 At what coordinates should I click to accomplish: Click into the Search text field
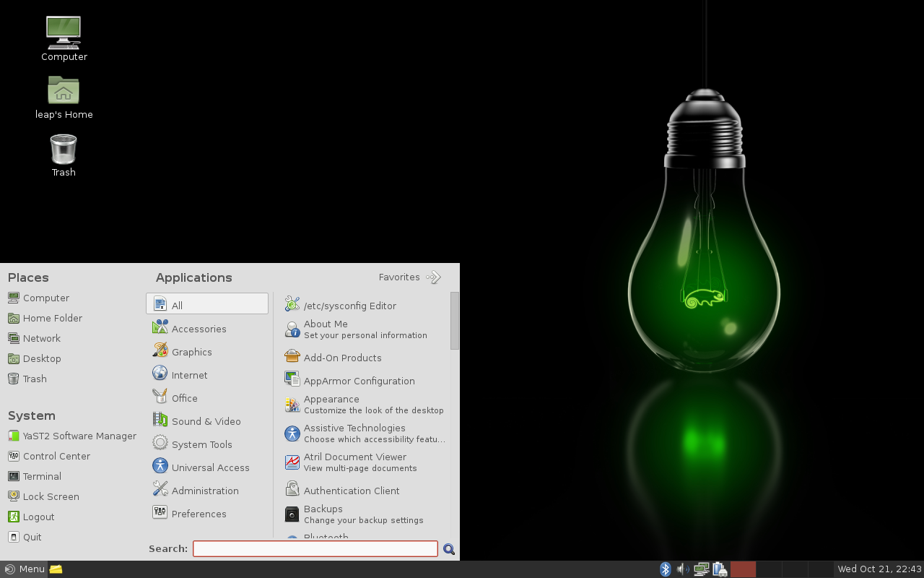click(315, 549)
